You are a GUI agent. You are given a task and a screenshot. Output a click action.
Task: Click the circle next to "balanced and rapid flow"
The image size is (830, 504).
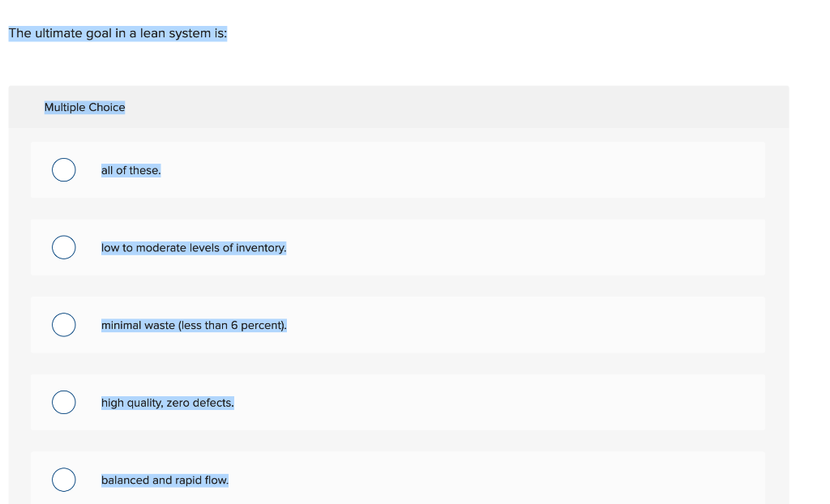click(x=63, y=479)
